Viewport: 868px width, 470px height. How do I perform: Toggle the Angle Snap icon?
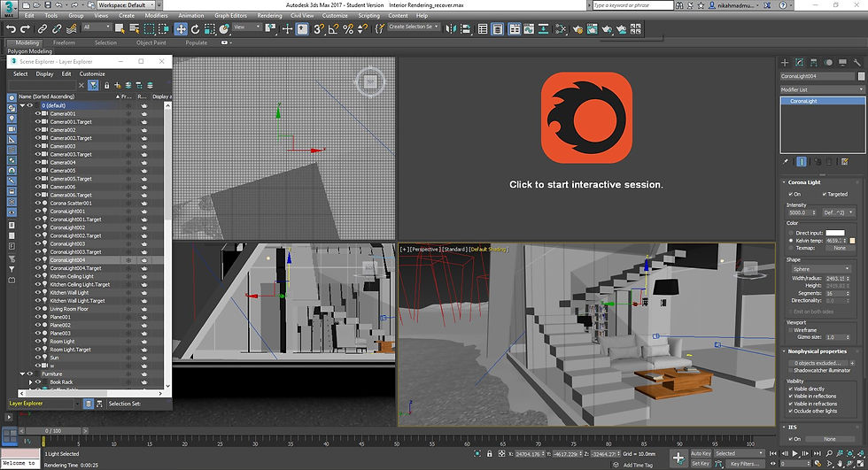333,28
